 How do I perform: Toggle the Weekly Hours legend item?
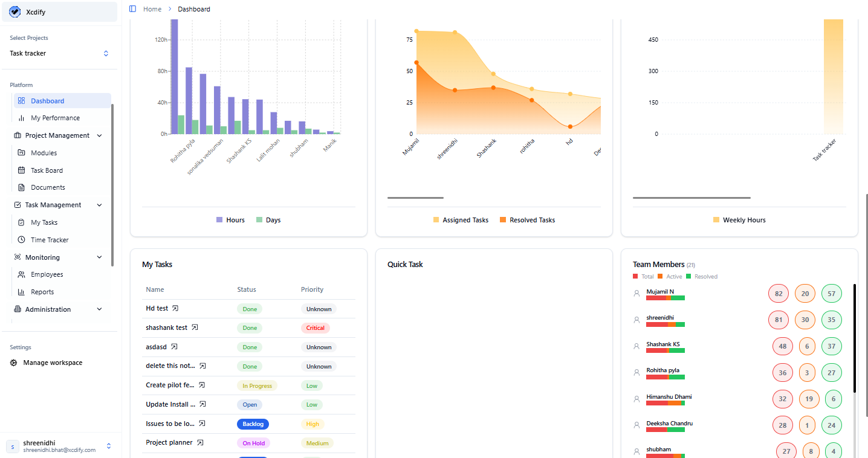(x=739, y=220)
